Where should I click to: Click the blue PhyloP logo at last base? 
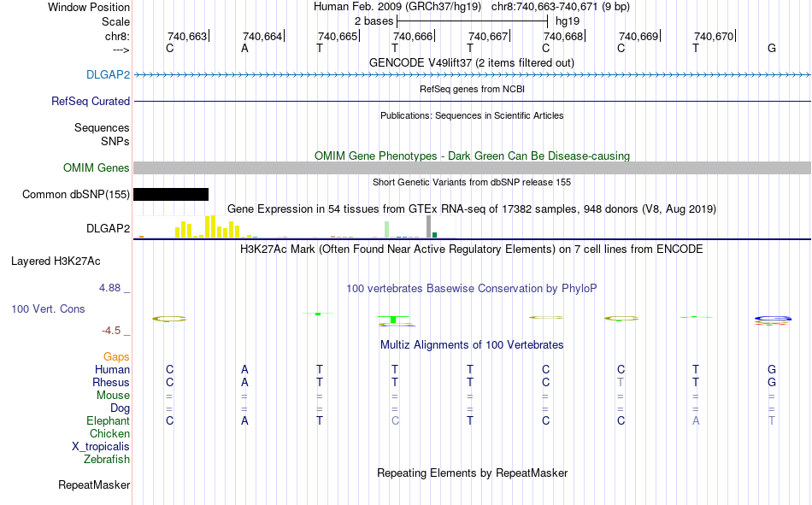pos(773,318)
